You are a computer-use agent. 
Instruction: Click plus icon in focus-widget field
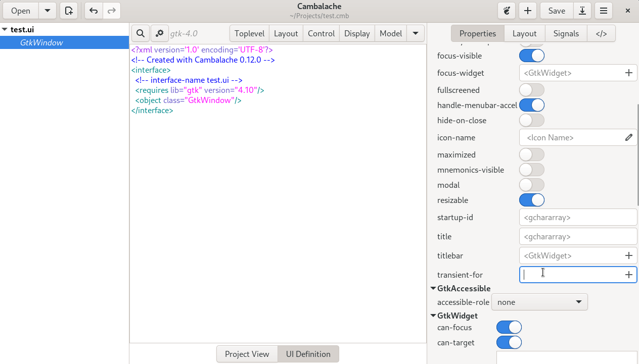[x=628, y=73]
